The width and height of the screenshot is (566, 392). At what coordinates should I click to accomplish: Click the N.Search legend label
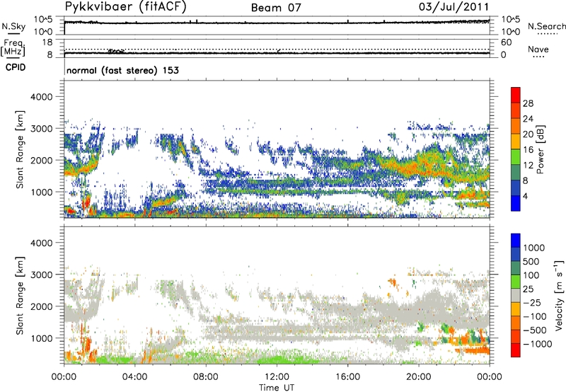[x=546, y=26]
